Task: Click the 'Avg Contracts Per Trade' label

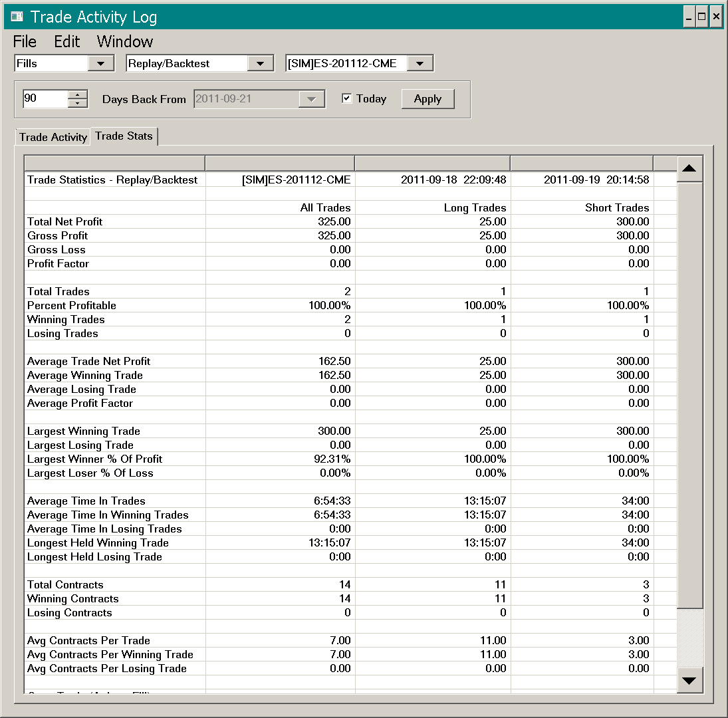Action: (88, 640)
